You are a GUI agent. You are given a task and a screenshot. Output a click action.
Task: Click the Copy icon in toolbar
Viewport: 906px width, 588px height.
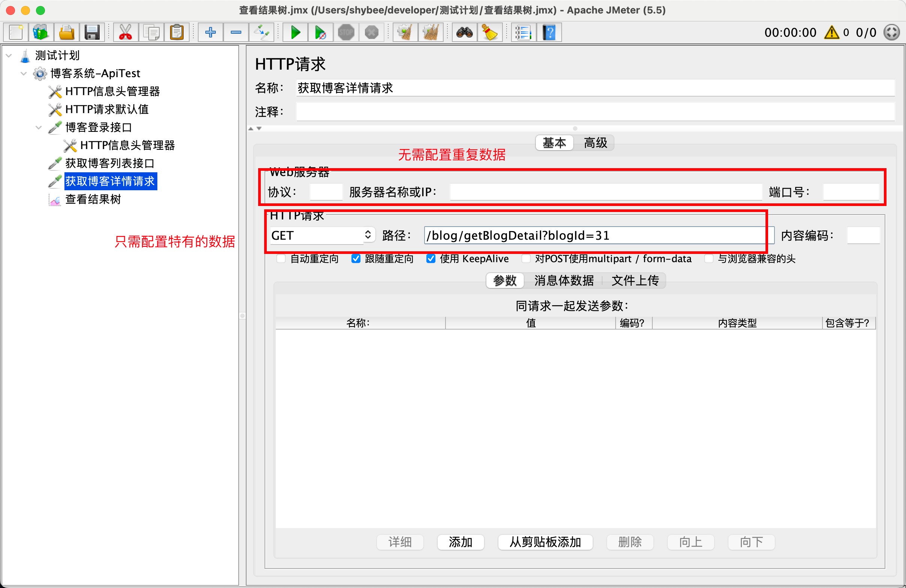151,32
